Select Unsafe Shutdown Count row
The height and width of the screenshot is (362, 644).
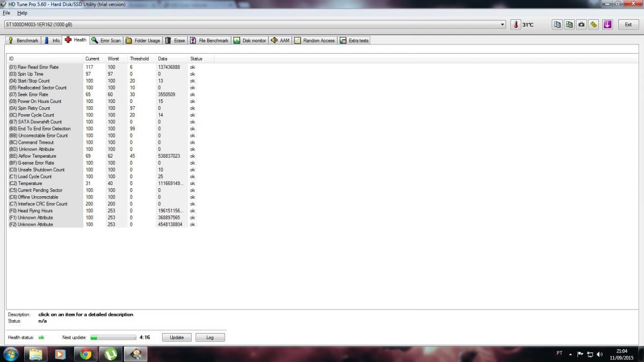[x=110, y=169]
